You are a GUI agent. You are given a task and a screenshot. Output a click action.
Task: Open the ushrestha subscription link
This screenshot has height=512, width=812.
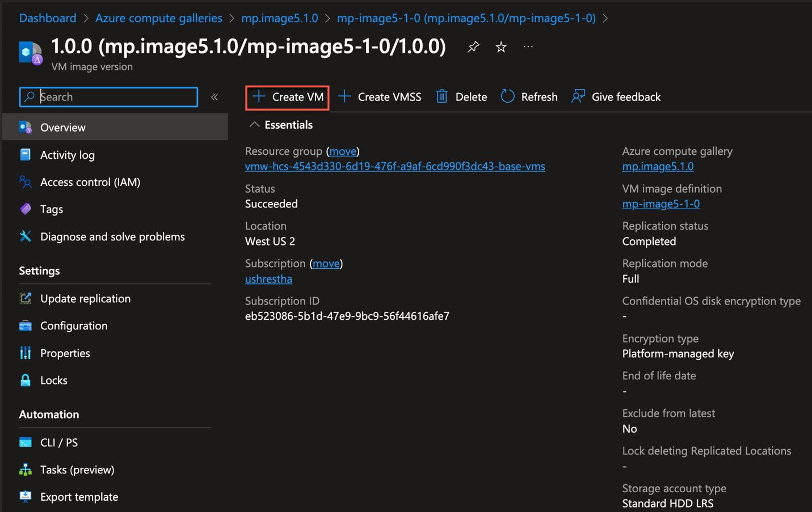pos(268,279)
